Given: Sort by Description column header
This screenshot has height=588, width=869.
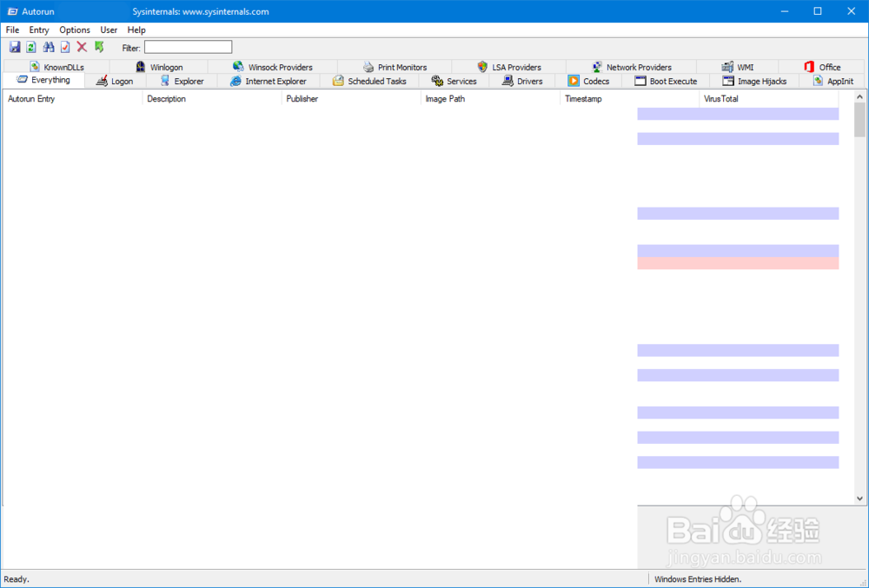Looking at the screenshot, I should point(212,98).
